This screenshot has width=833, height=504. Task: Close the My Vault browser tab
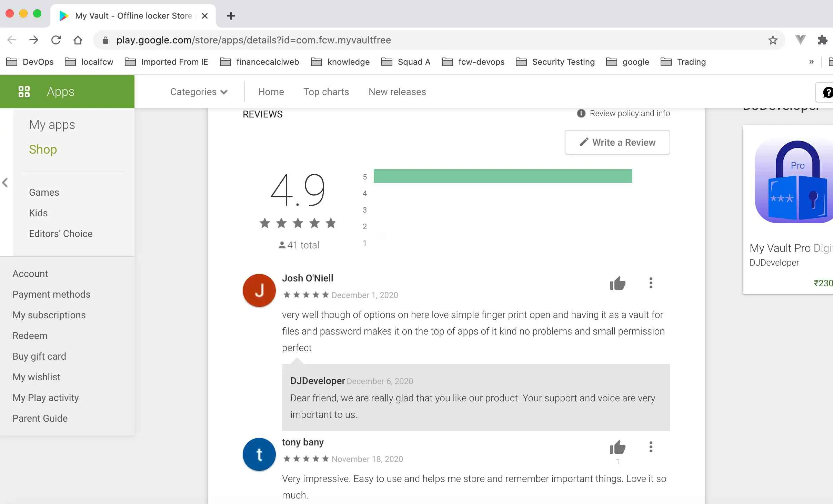pos(204,16)
